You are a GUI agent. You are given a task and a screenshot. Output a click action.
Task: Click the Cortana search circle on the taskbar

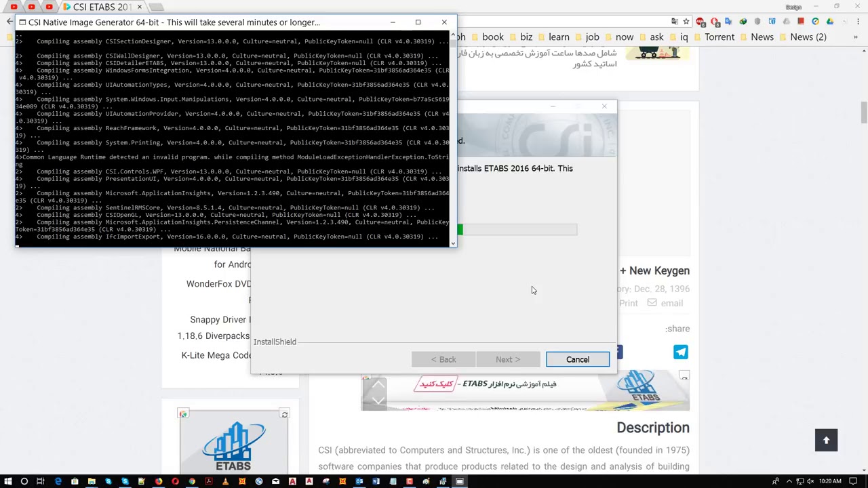click(24, 481)
